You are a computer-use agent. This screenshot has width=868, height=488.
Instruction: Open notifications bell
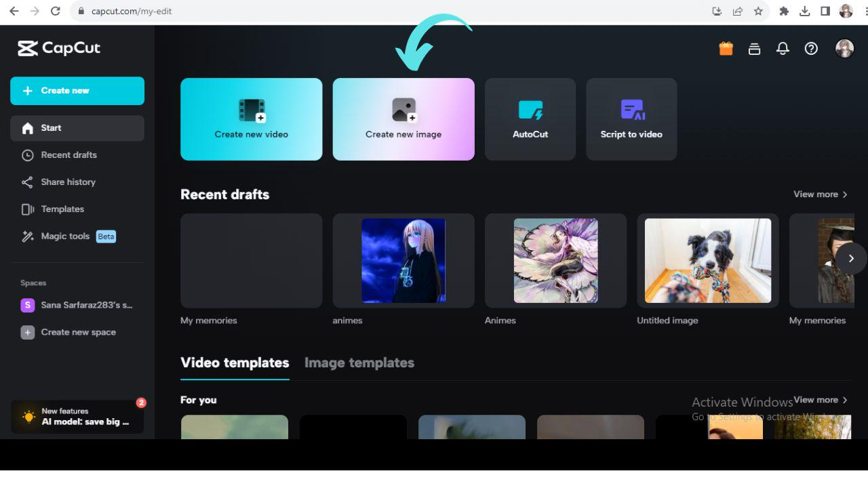783,48
